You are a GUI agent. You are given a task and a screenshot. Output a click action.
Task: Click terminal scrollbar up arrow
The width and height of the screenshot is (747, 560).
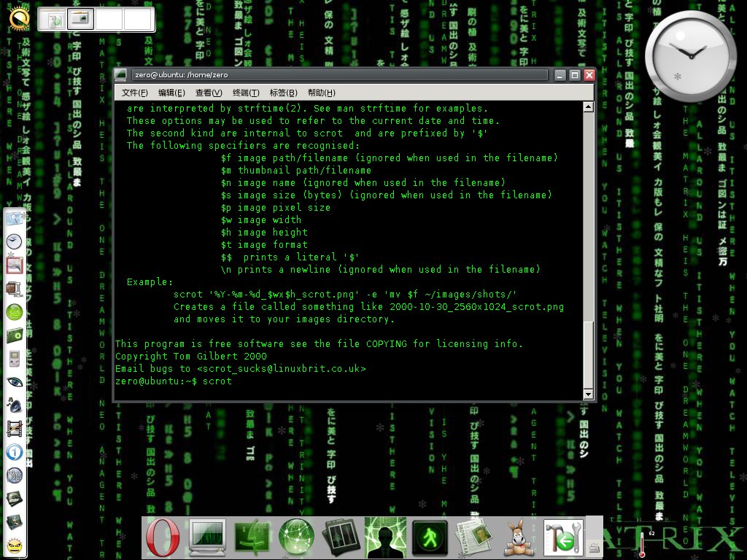pos(589,106)
